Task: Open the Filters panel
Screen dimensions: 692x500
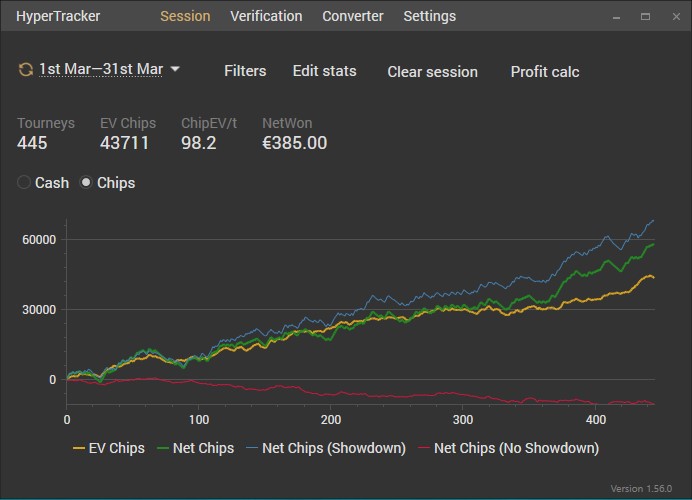Action: click(245, 71)
